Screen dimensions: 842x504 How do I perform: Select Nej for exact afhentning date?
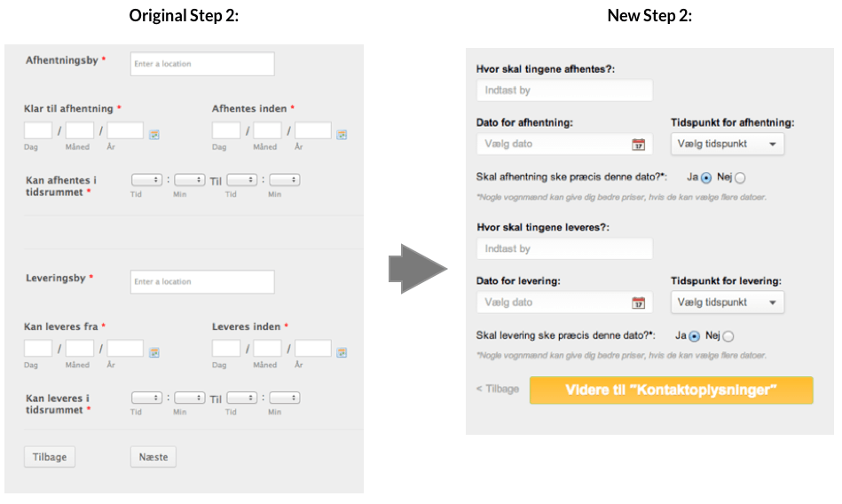coord(740,178)
